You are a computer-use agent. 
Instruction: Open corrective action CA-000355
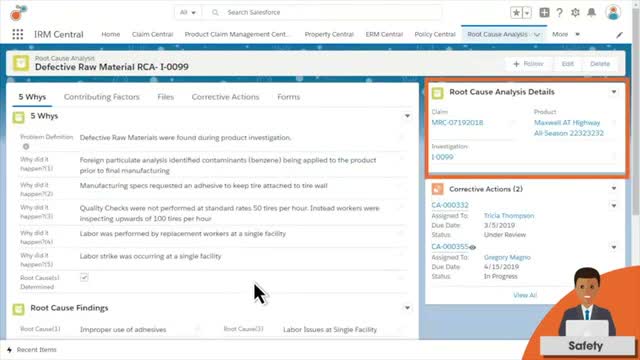(450, 247)
